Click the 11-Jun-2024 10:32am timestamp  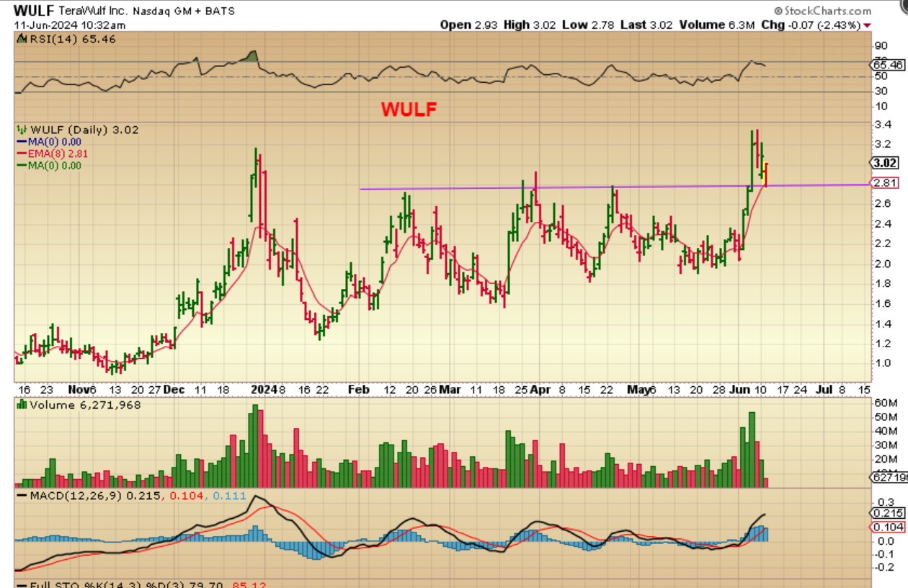(x=70, y=24)
